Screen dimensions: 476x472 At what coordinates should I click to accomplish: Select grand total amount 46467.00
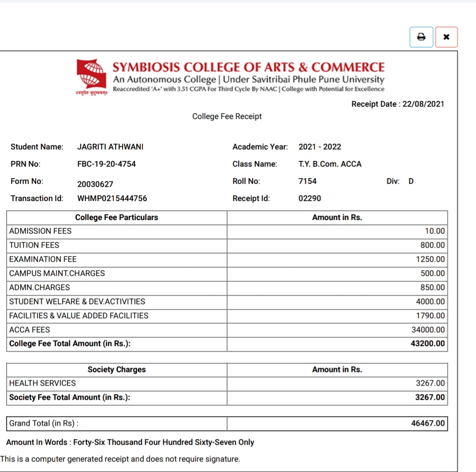(428, 424)
